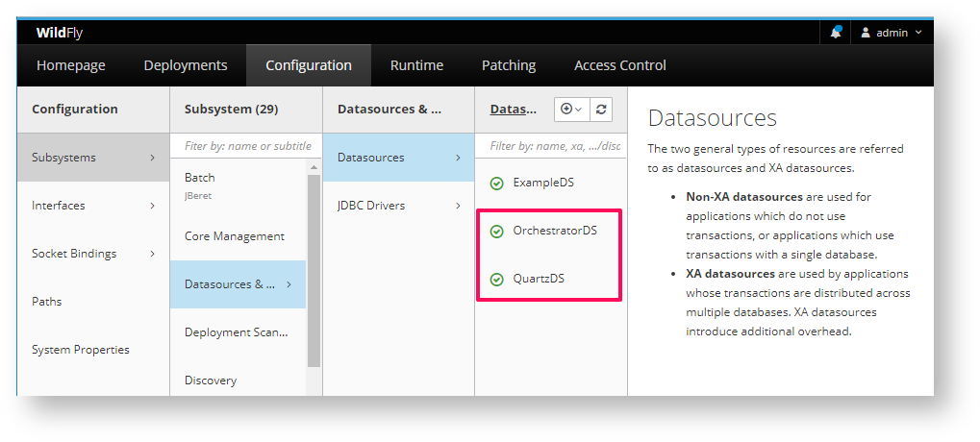Click the green status icon beside OrchestratorDS
Viewport: 980px width, 442px height.
[x=496, y=232]
